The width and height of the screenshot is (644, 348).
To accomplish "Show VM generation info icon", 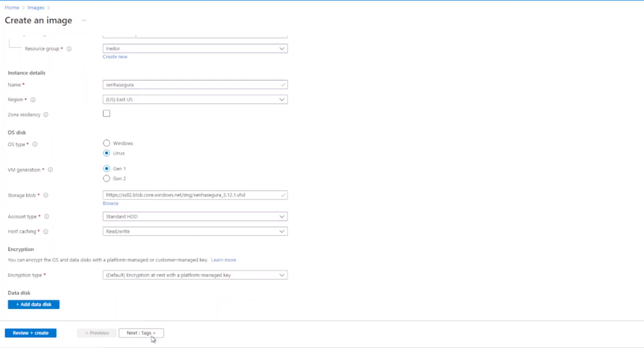I will point(50,170).
